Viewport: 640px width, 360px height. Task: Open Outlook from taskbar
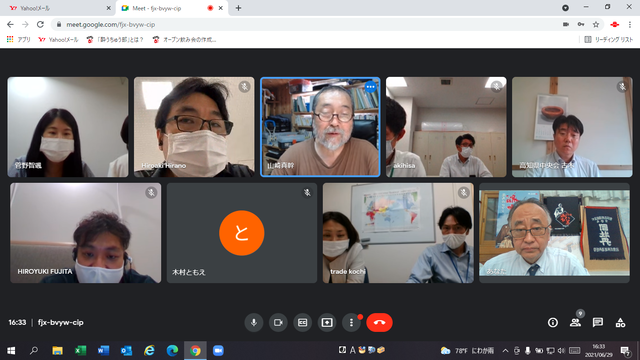(126, 351)
